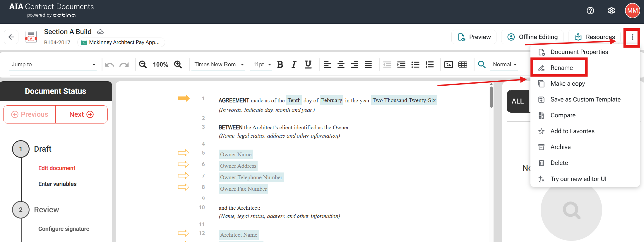
Task: Click the Bold formatting icon
Action: tap(280, 65)
